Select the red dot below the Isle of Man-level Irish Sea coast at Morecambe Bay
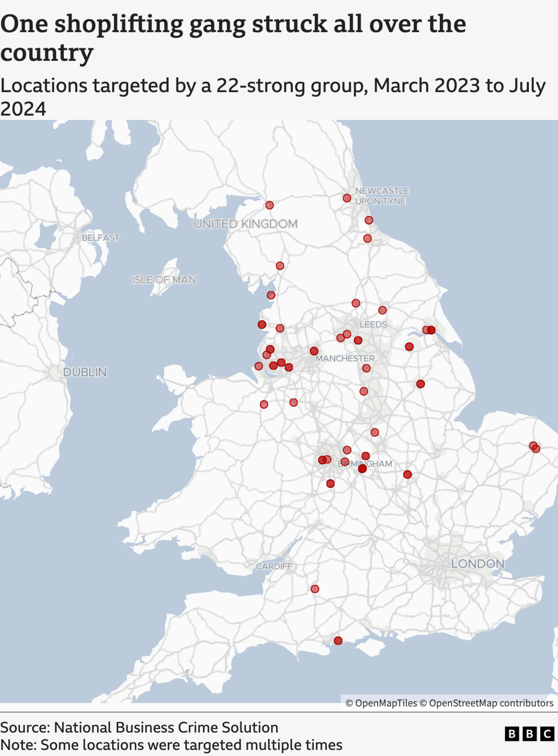The width and height of the screenshot is (558, 756). click(271, 295)
